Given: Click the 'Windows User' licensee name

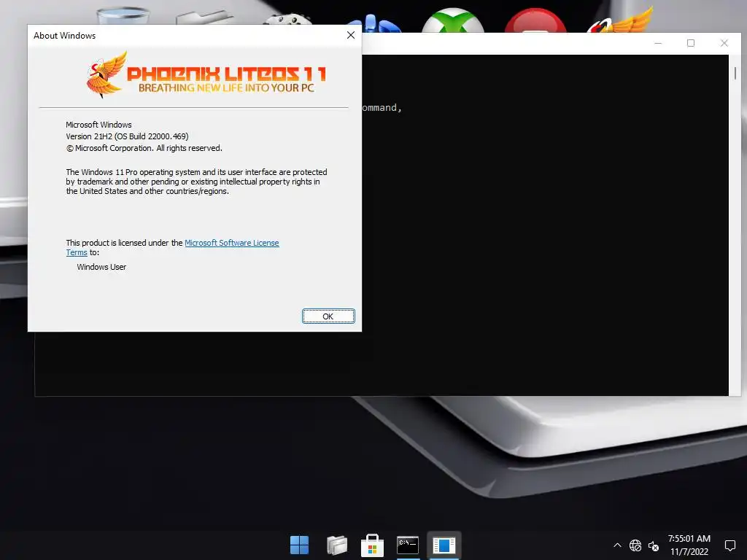Looking at the screenshot, I should tap(101, 267).
